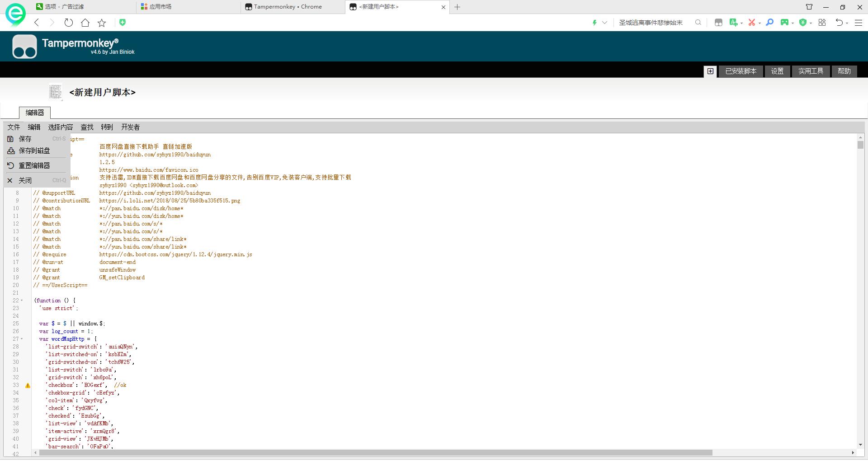This screenshot has height=461, width=868.
Task: Switch to the 应用市场 browser tab
Action: [x=189, y=7]
